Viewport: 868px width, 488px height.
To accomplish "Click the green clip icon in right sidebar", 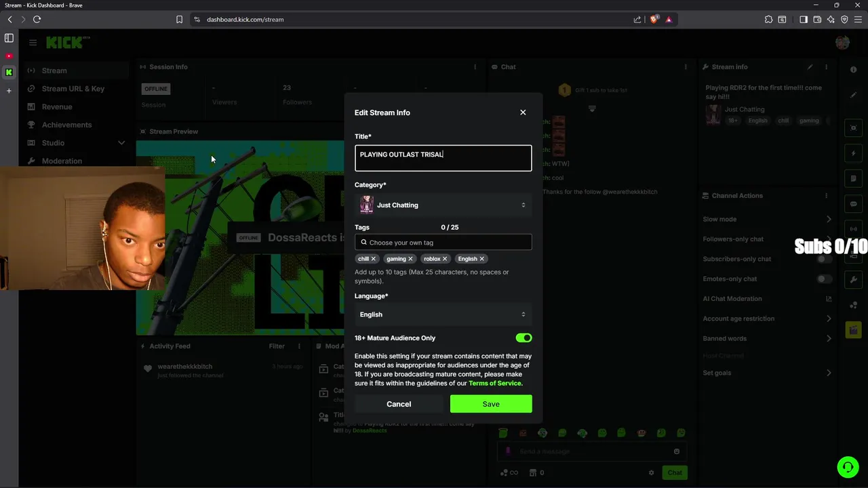I will coord(853,329).
